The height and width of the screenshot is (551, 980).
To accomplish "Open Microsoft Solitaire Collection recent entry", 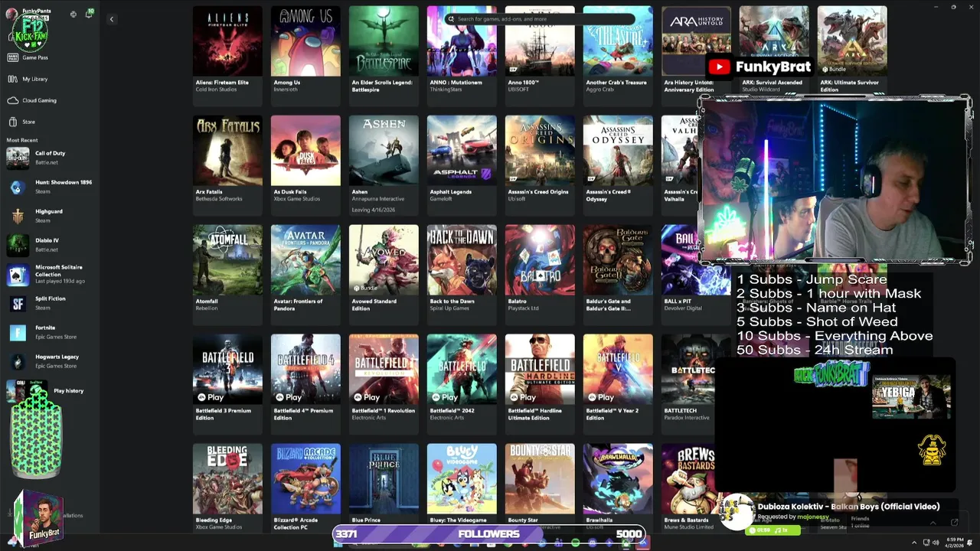I will point(49,274).
